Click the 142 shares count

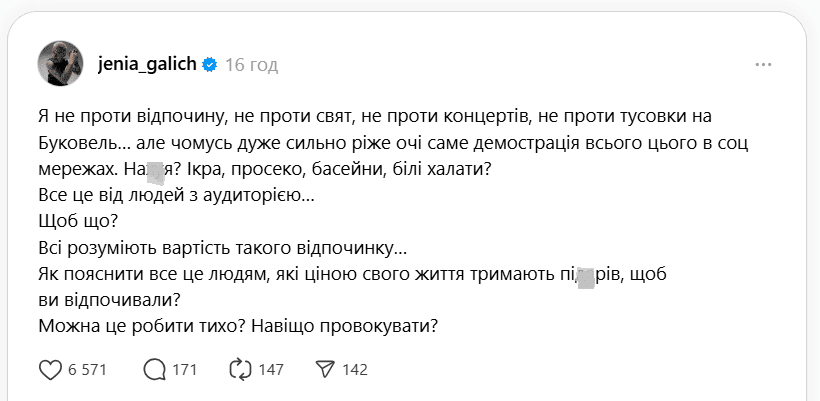point(356,370)
